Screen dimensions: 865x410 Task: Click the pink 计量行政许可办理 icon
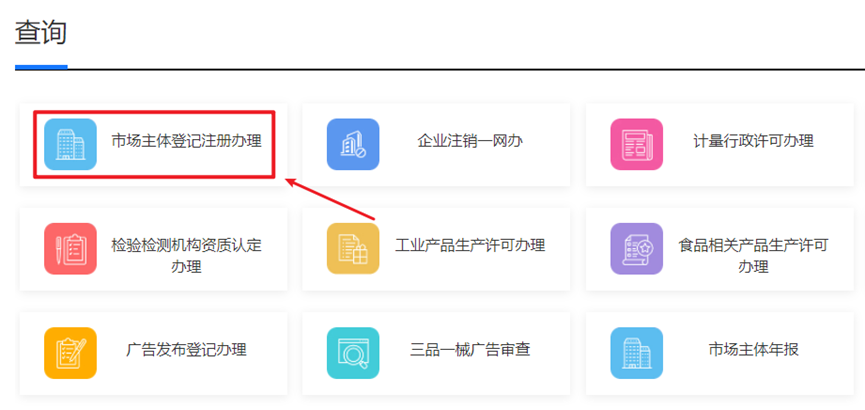click(637, 144)
